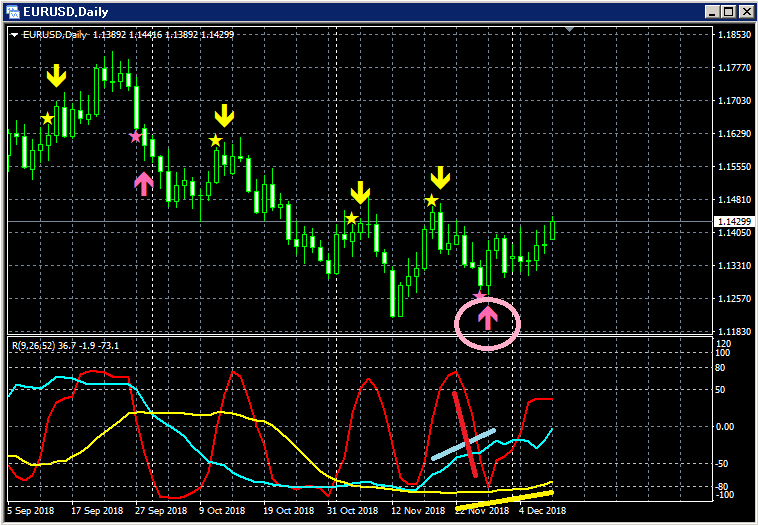Close the EURUSD,Daily chart window
This screenshot has width=758, height=525.
pyautogui.click(x=746, y=12)
